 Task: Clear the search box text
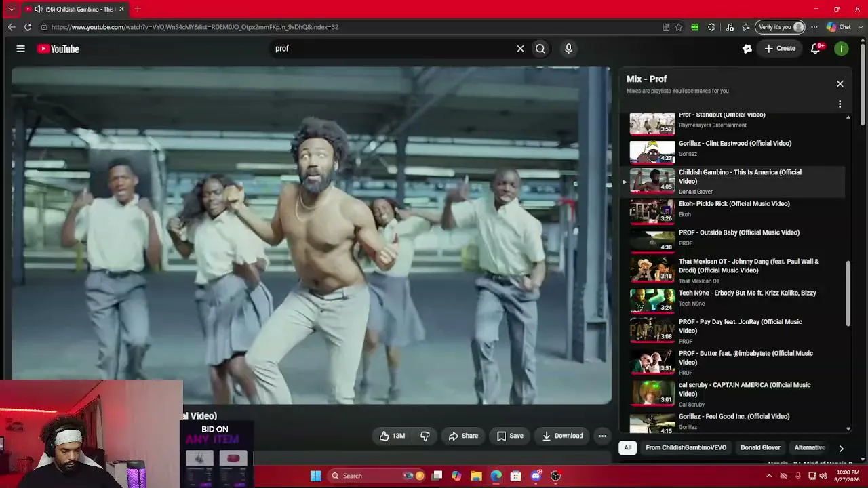coord(520,49)
